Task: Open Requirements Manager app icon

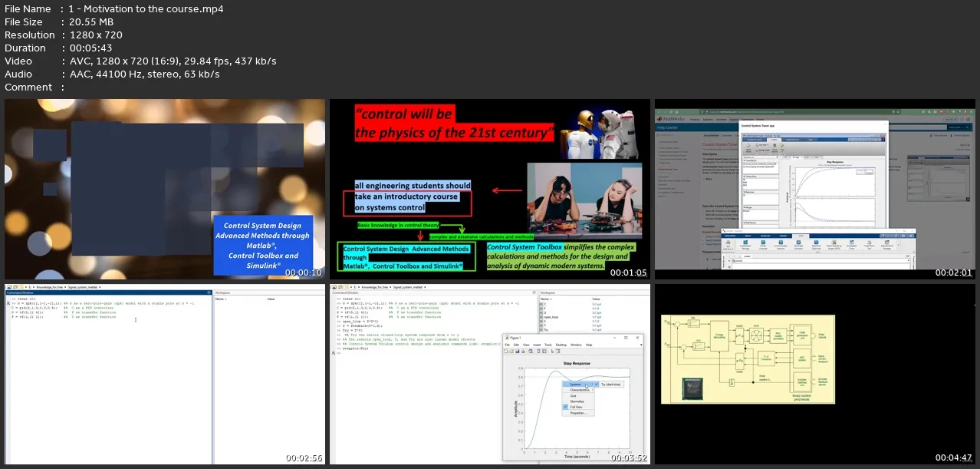Action: tap(887, 244)
